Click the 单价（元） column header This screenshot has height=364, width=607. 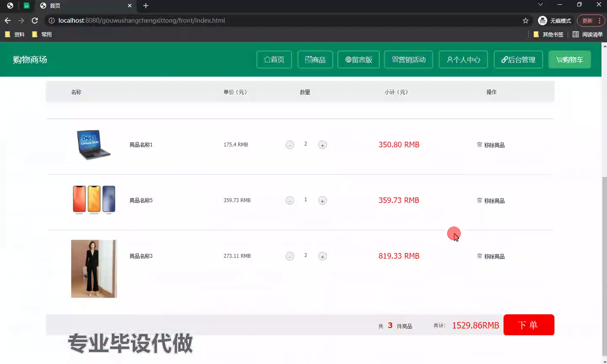point(235,92)
